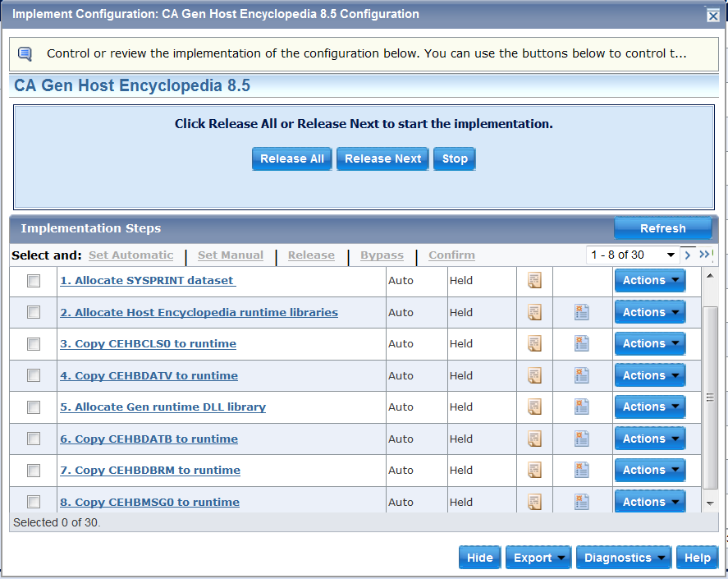
Task: Open step link 1. Allocate SYSPRINT dataset
Action: (x=148, y=281)
